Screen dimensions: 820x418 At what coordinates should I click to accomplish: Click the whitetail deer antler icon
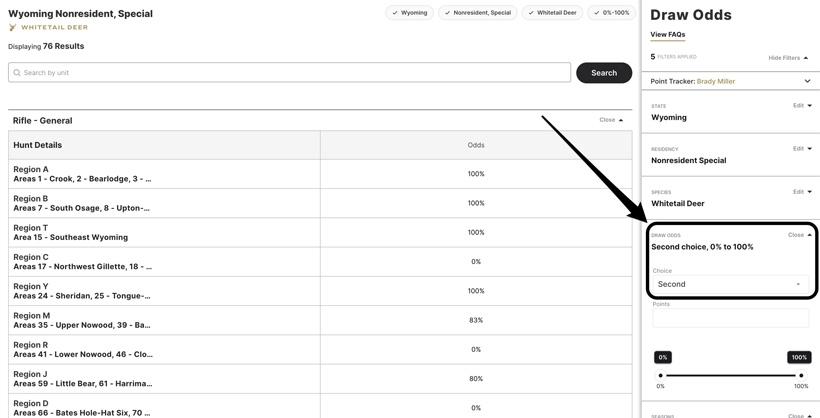(13, 28)
